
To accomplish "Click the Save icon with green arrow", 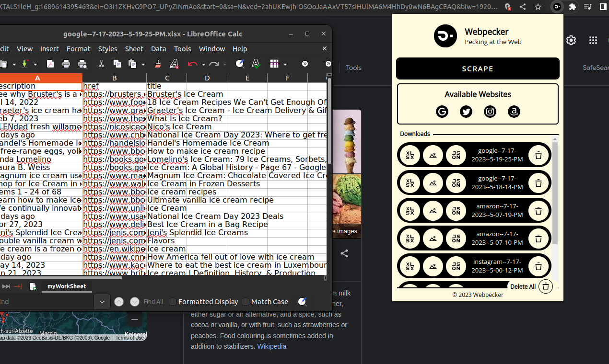I will pyautogui.click(x=25, y=64).
